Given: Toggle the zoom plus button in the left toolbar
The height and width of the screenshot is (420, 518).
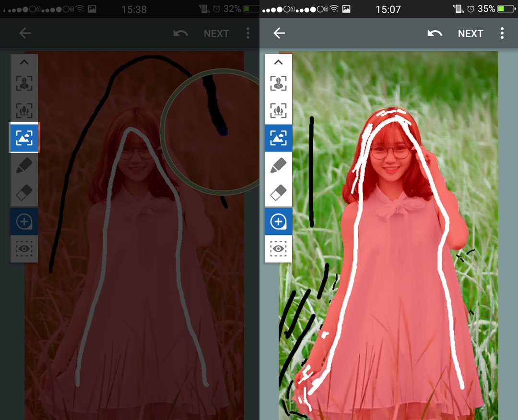Looking at the screenshot, I should (24, 221).
